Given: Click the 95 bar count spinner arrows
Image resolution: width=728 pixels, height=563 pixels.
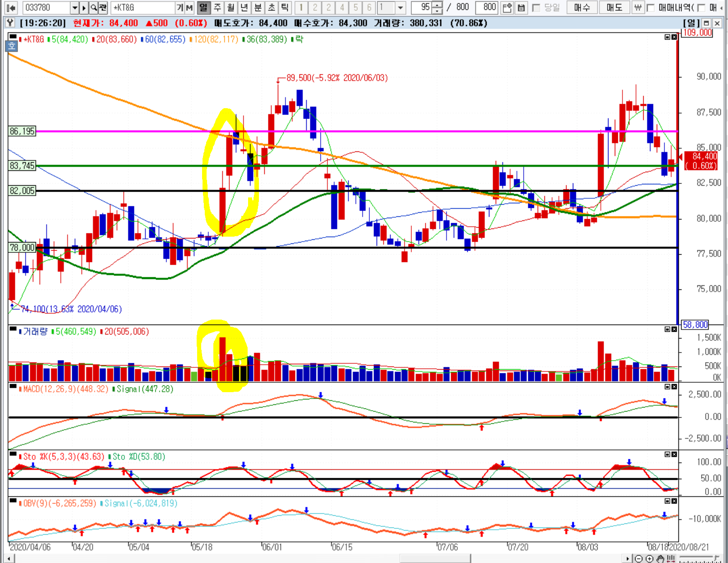Looking at the screenshot, I should 437,8.
